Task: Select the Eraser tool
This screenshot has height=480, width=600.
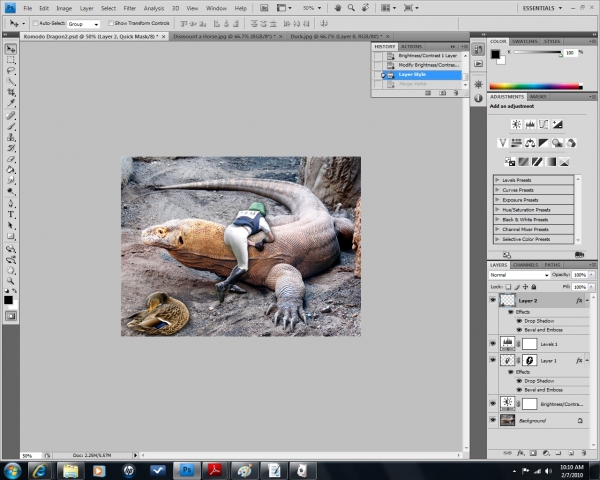Action: tap(11, 159)
